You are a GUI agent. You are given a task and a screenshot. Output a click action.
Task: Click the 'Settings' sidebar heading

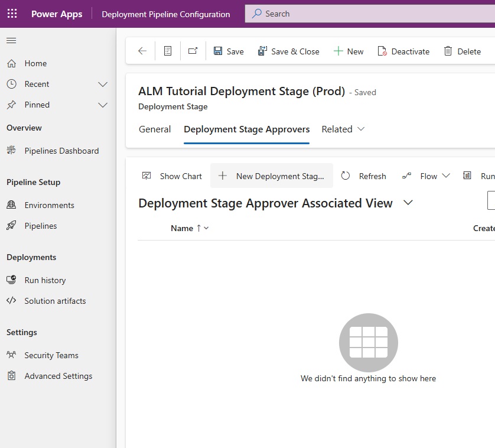pyautogui.click(x=22, y=332)
